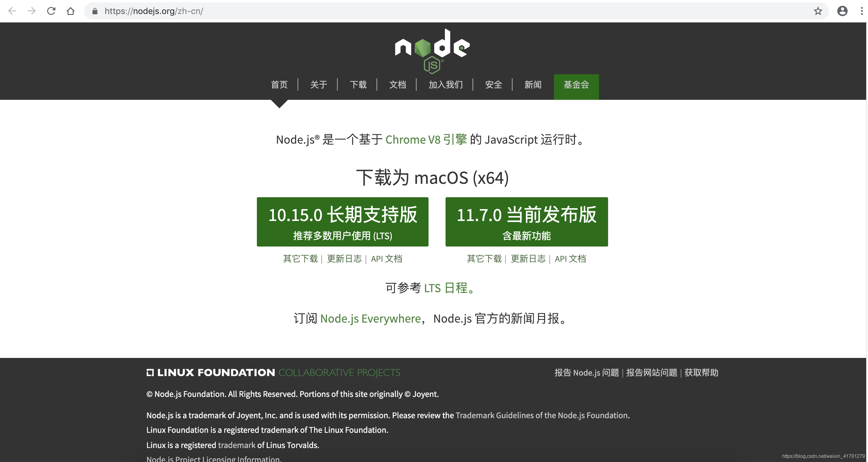Open API 文档 under the 11.7.0 button
The height and width of the screenshot is (462, 868).
coord(570,258)
